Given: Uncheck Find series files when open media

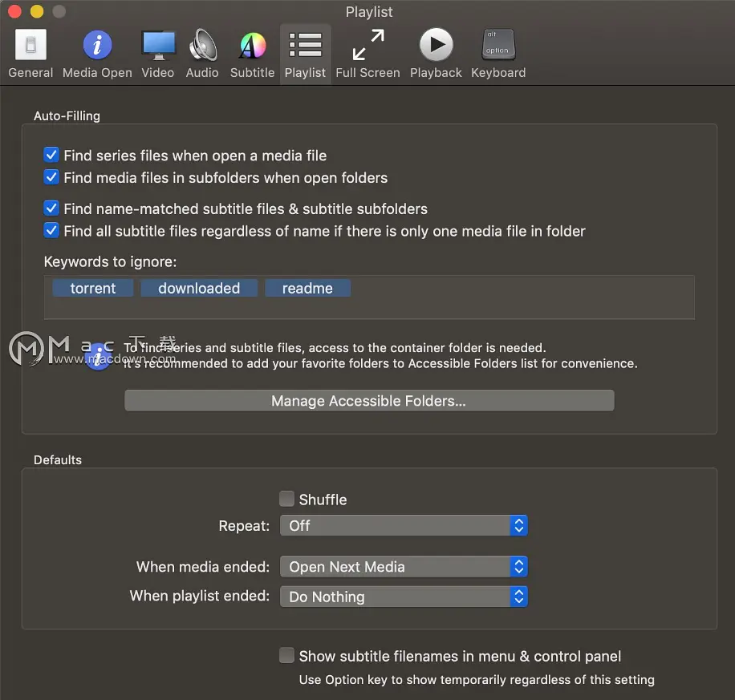Looking at the screenshot, I should click(51, 155).
